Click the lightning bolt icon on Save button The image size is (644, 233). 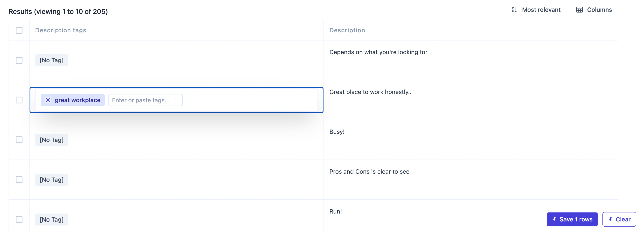pyautogui.click(x=554, y=219)
